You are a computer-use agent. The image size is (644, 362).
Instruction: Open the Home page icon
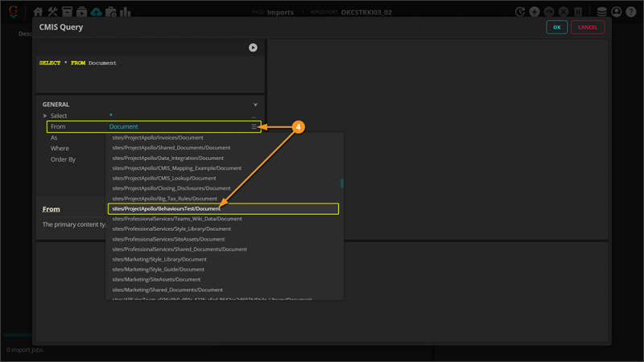pos(38,12)
